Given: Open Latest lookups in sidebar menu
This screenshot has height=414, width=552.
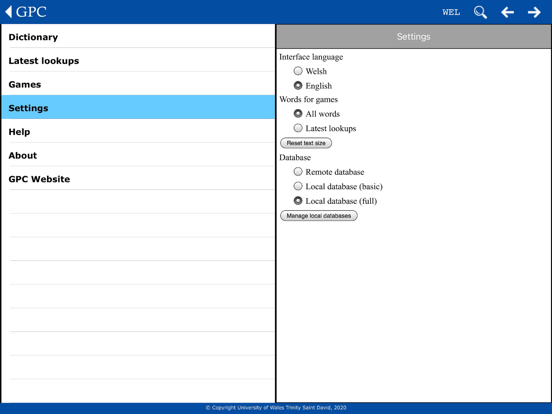Looking at the screenshot, I should coord(138,60).
